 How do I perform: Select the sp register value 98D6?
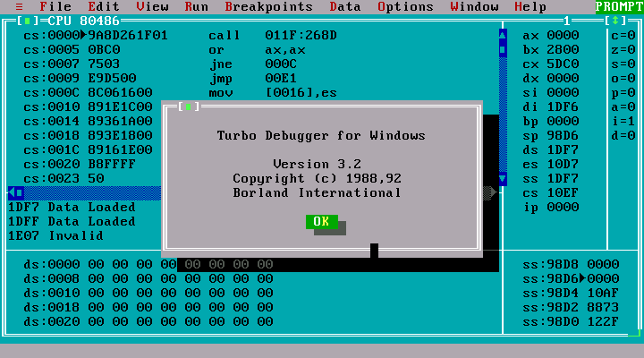click(563, 135)
